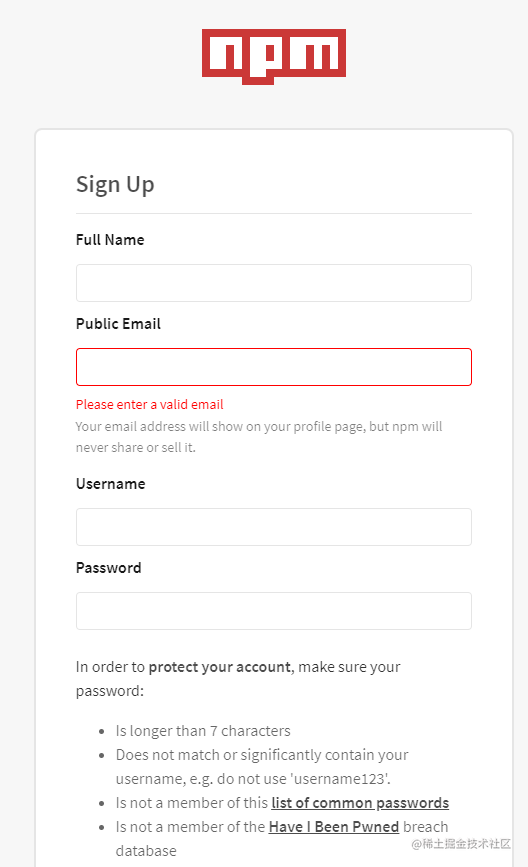Click into the Public Email field
Image resolution: width=528 pixels, height=867 pixels.
(274, 367)
